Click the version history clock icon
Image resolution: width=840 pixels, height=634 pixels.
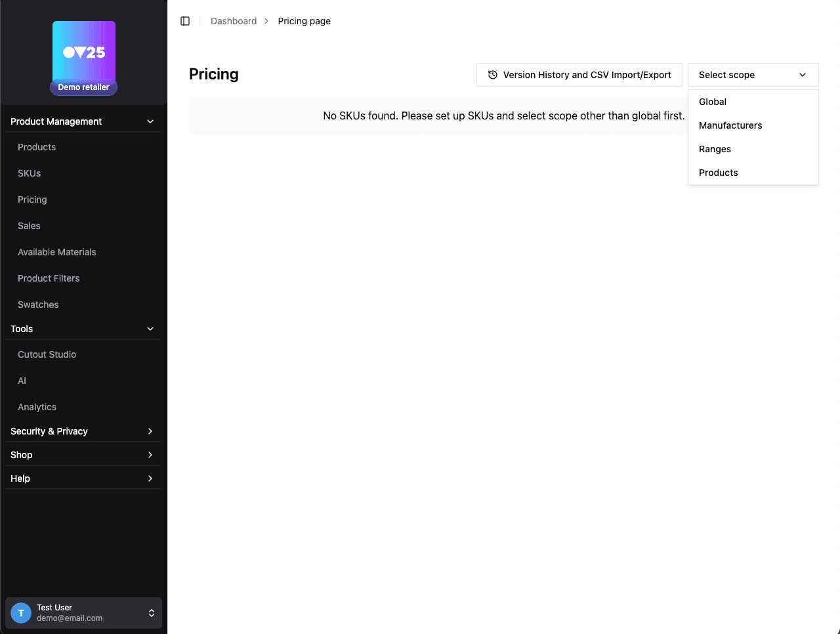pyautogui.click(x=492, y=75)
